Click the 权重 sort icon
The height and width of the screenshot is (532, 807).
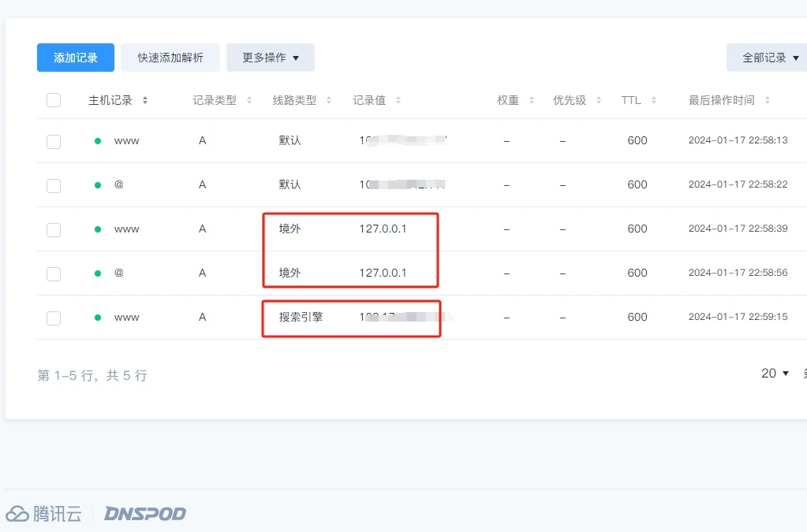pyautogui.click(x=532, y=101)
